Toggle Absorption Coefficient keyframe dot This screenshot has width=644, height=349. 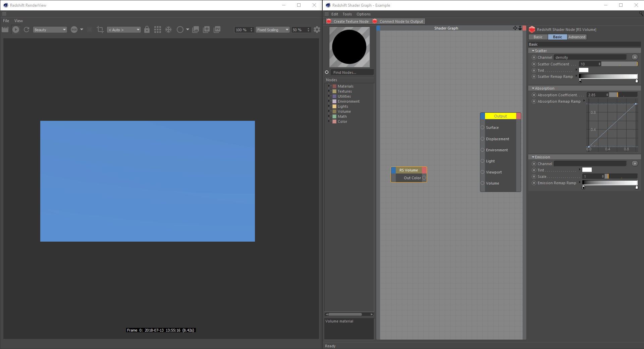pyautogui.click(x=534, y=95)
